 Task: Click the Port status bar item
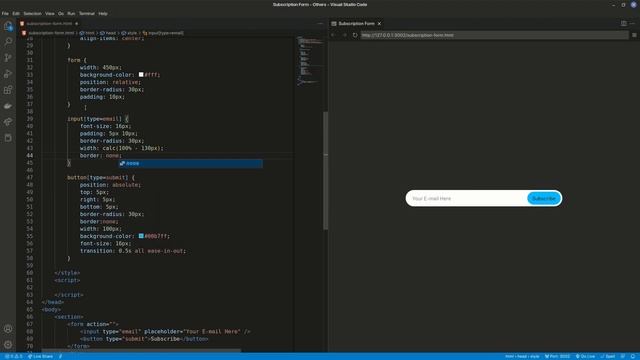tap(557, 356)
